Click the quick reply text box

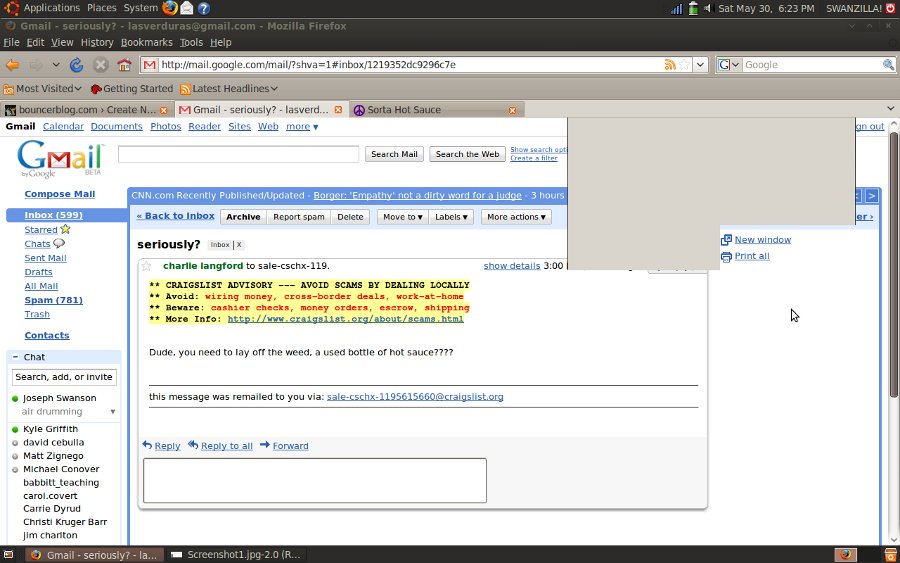tap(314, 480)
